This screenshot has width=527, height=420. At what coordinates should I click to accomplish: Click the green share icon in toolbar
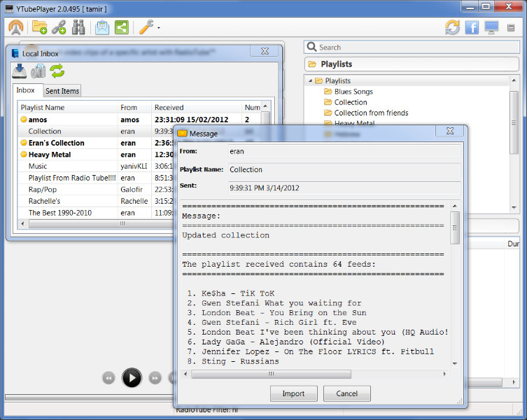tap(122, 27)
